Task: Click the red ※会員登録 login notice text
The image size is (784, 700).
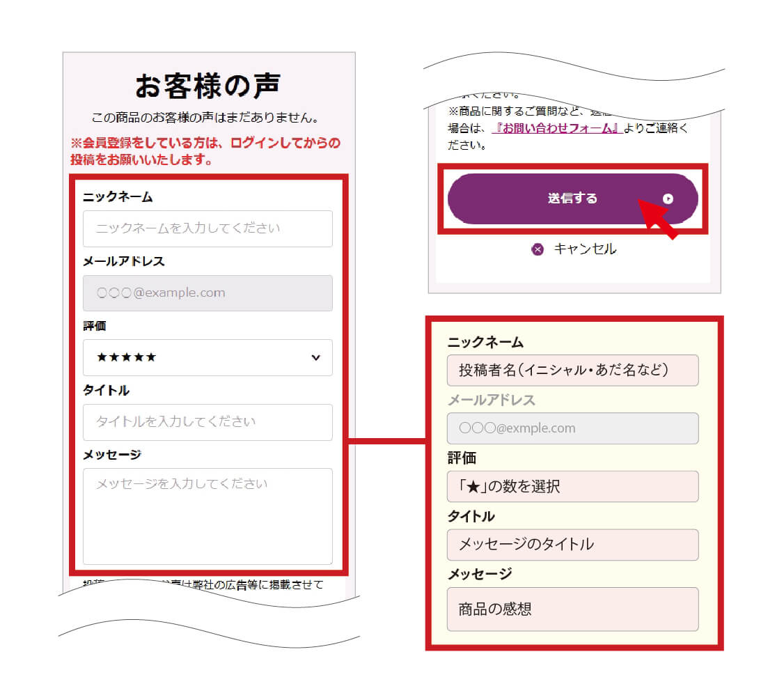Action: coord(206,152)
